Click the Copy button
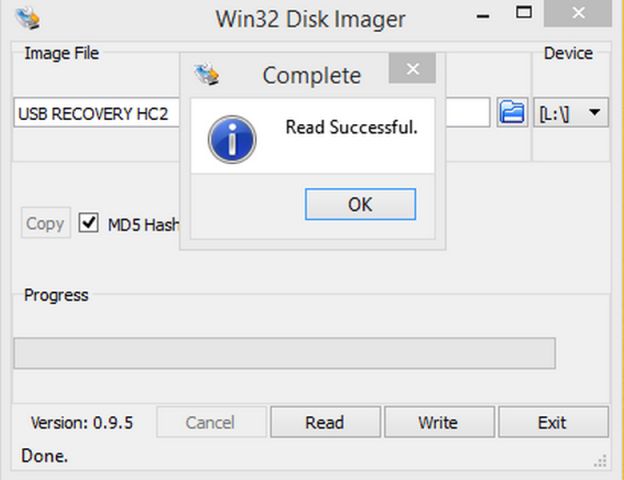 46,222
